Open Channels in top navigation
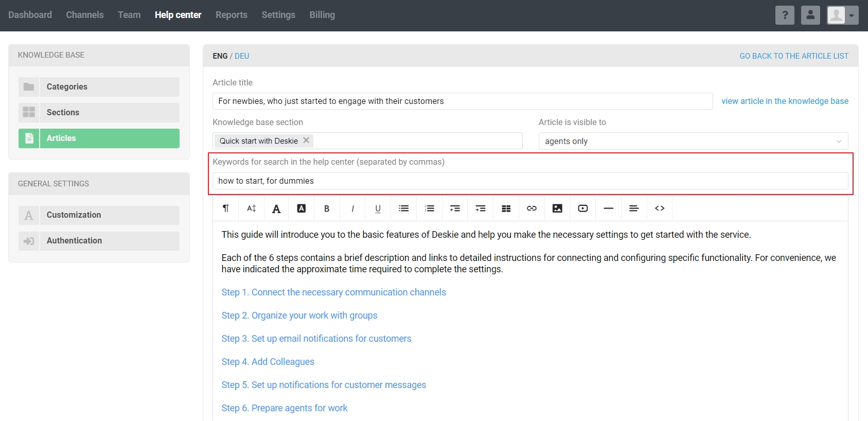The height and width of the screenshot is (421, 868). (x=85, y=15)
